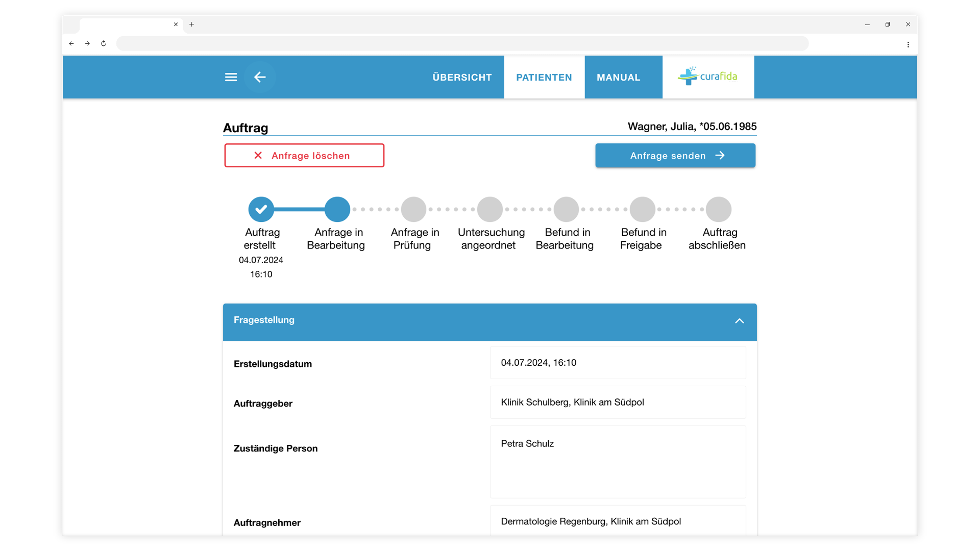The image size is (980, 551).
Task: Click the Auftragnehmer label
Action: pos(267,523)
